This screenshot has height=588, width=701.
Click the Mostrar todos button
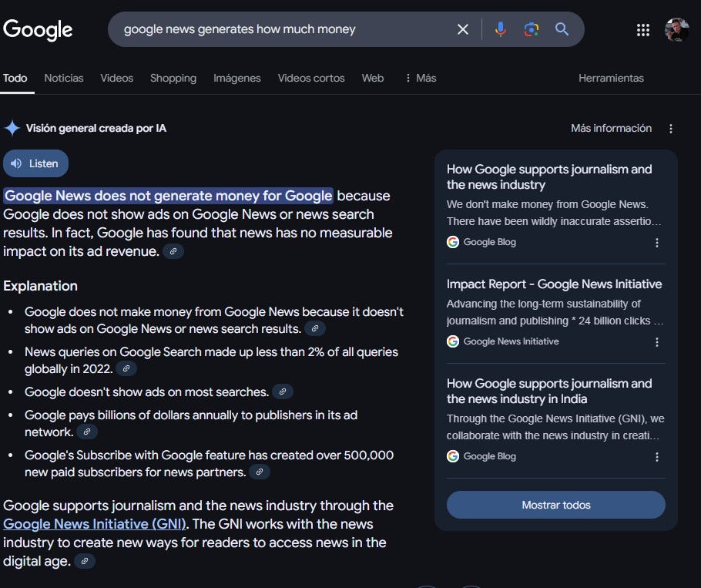555,505
